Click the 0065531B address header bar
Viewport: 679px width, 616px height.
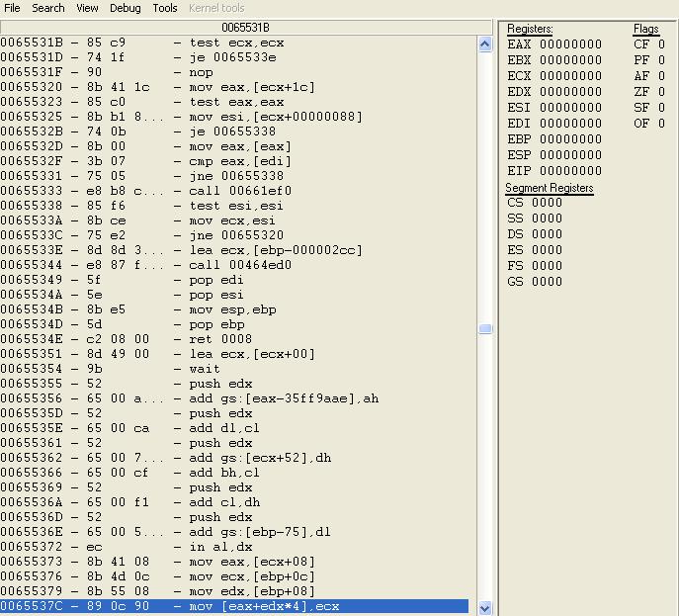pyautogui.click(x=245, y=28)
